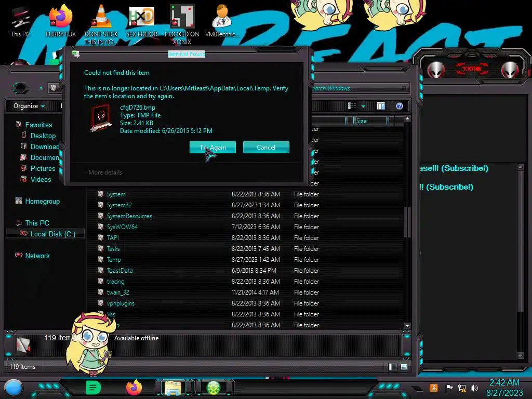Screen dimensions: 532x399
Task: Click the Search Windows field
Action: pos(360,88)
